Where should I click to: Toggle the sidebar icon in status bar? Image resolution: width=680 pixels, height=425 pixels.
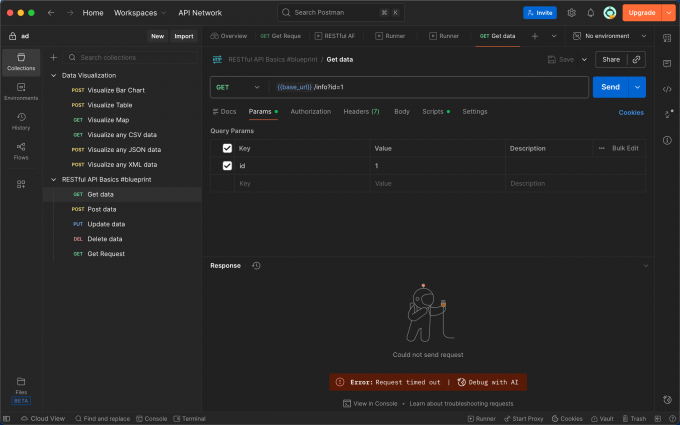point(7,418)
